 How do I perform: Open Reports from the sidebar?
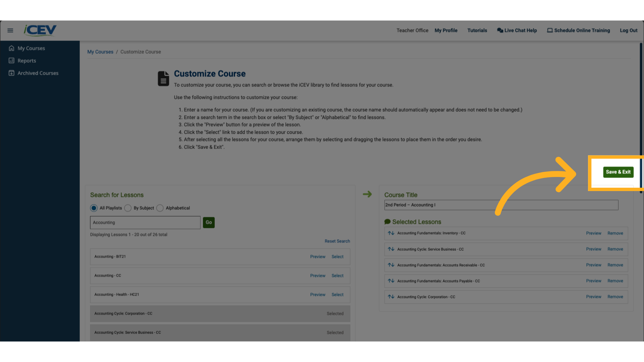pyautogui.click(x=27, y=60)
